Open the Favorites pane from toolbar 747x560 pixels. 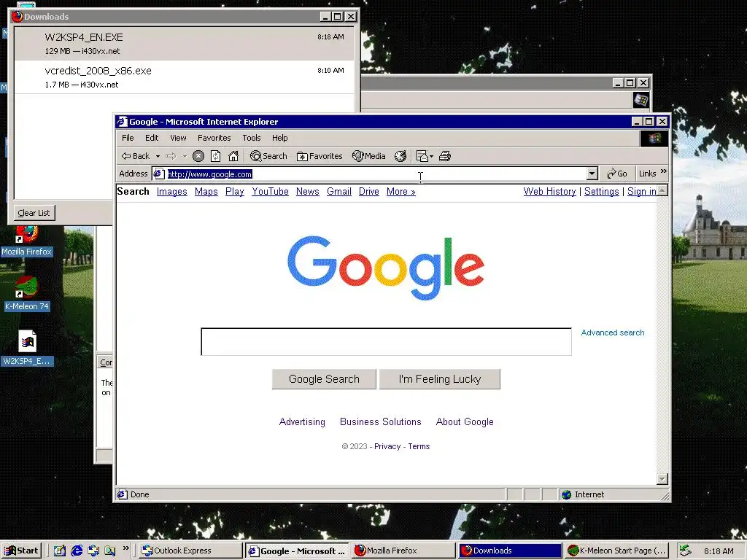point(320,156)
